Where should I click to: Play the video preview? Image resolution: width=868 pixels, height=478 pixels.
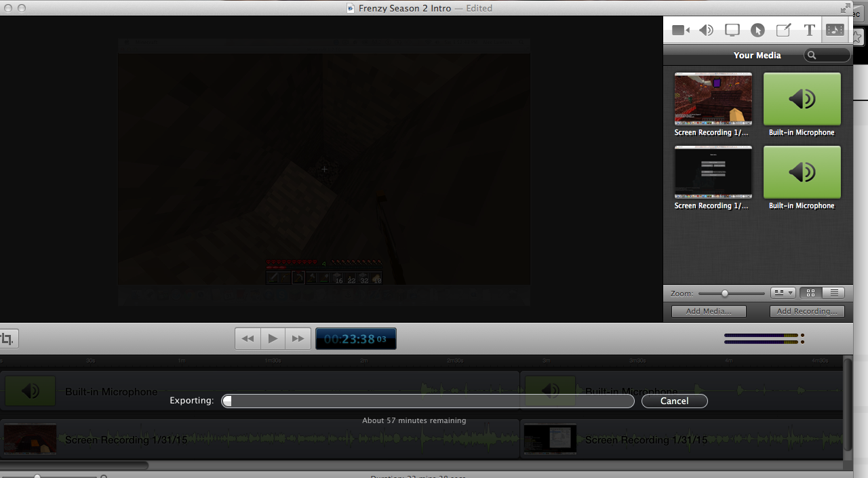pos(273,338)
